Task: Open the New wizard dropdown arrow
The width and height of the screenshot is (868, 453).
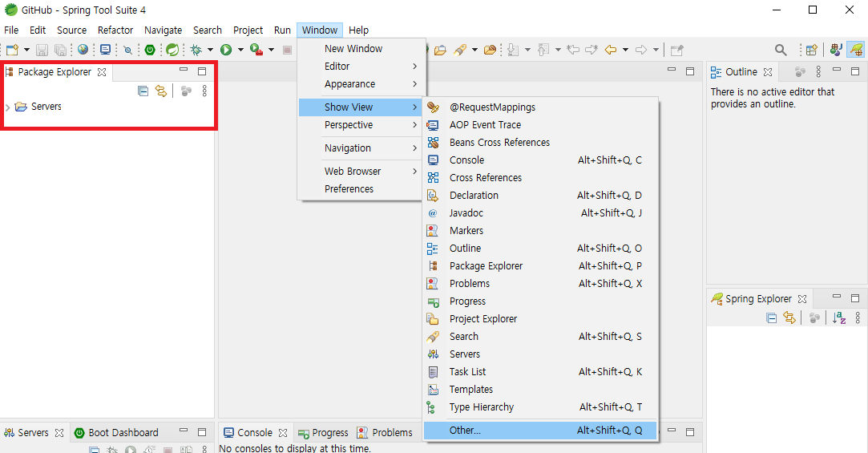Action: click(x=26, y=50)
